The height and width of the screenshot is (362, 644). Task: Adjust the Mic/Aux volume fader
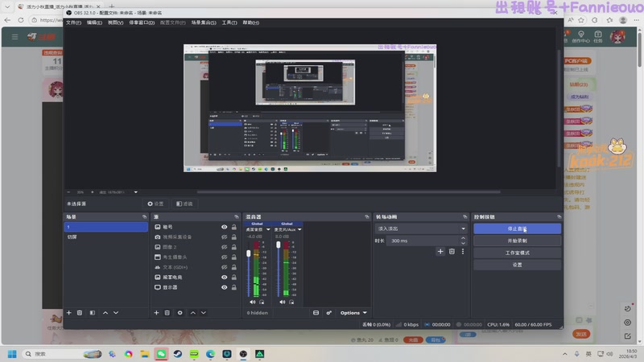(x=279, y=245)
